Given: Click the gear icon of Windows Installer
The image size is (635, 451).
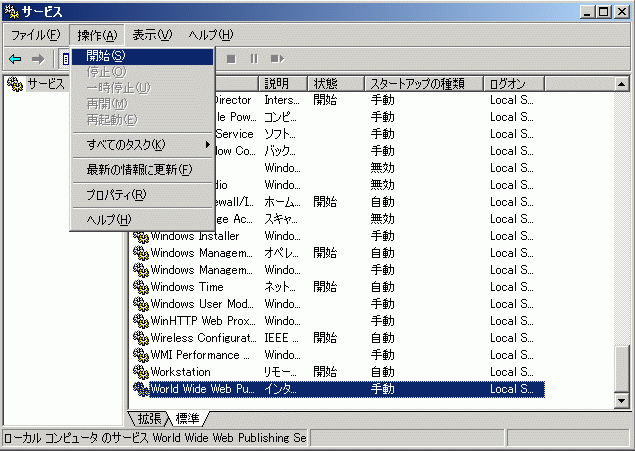Looking at the screenshot, I should pyautogui.click(x=141, y=236).
